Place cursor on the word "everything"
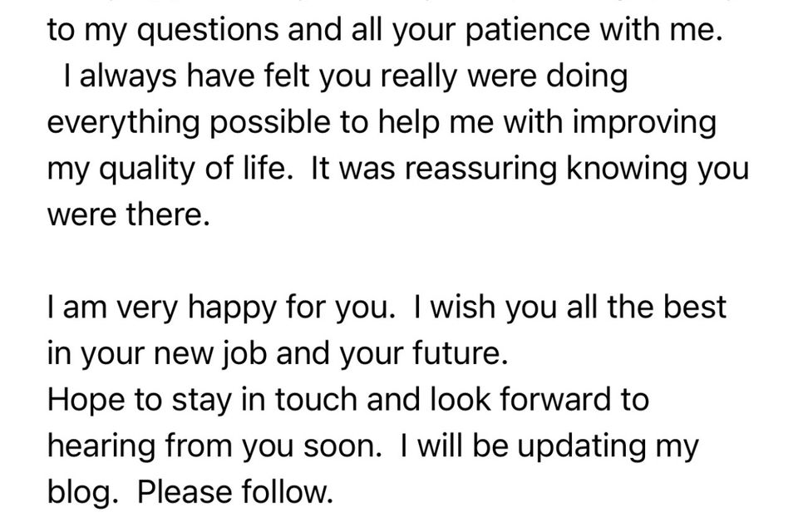Screen dimensions: 798x532 pyautogui.click(x=123, y=124)
